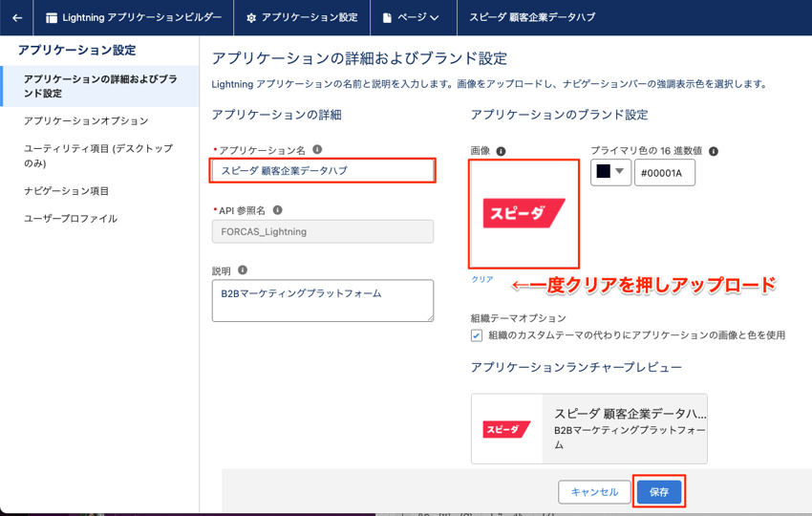This screenshot has height=516, width=812.
Task: Click the クリア link under image
Action: click(x=482, y=279)
